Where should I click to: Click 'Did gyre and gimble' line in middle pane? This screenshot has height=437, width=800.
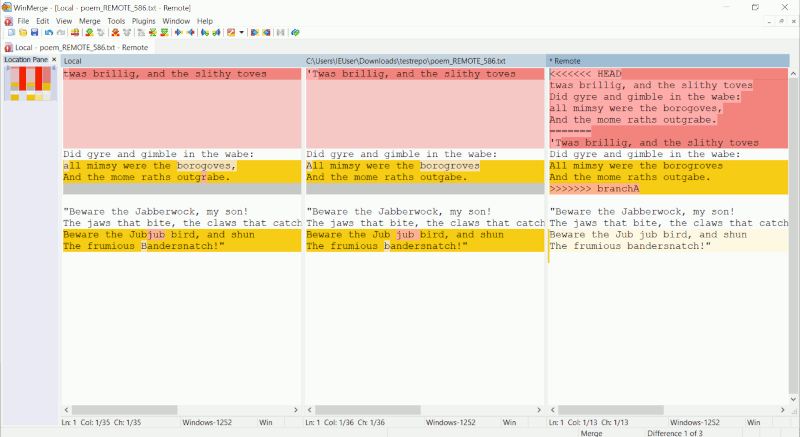402,154
